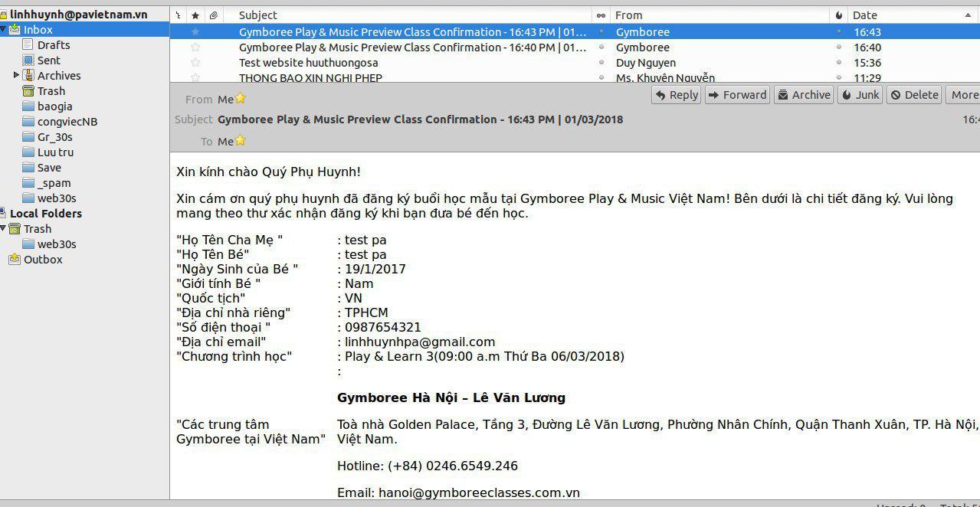Open the Luu tru folder
Viewport: 980px width, 507px height.
coord(55,152)
